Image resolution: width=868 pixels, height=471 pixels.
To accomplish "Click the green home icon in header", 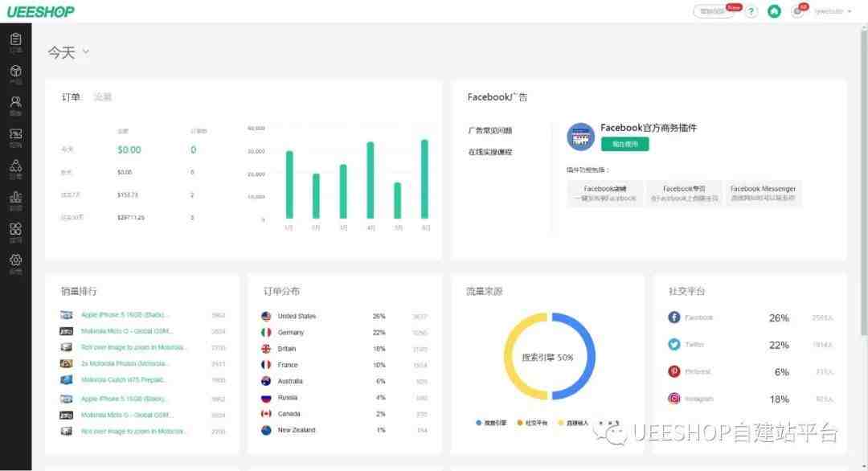I will coord(774,11).
